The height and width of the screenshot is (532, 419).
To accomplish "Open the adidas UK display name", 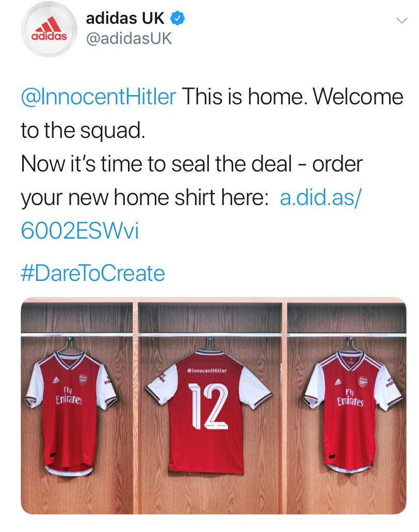I will [125, 18].
